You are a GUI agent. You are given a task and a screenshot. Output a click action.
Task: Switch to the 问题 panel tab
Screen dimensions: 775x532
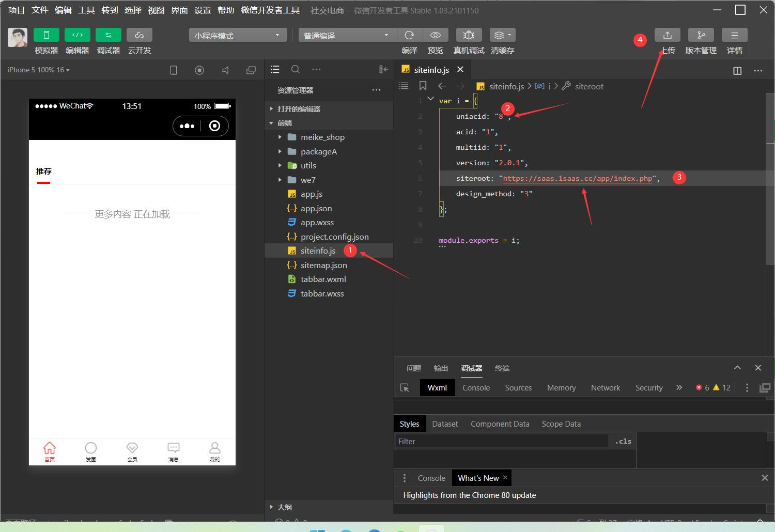(x=414, y=368)
